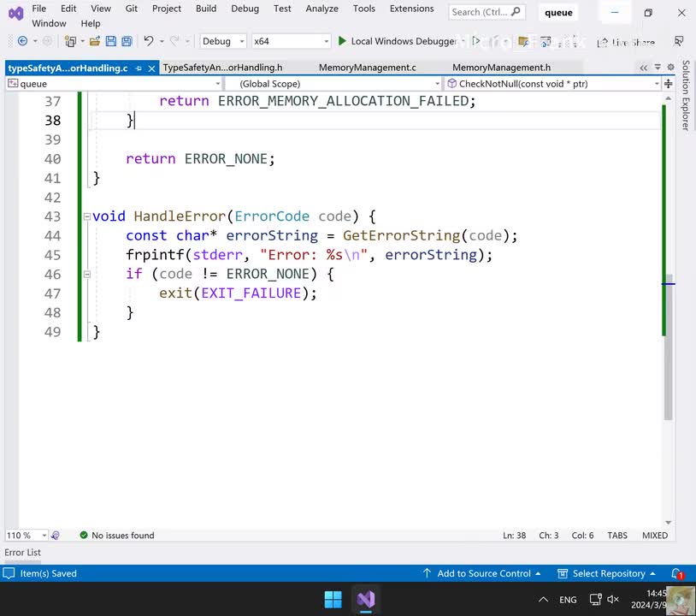Viewport: 696px width, 616px height.
Task: Toggle the MIXED line endings indicator
Action: (x=654, y=536)
